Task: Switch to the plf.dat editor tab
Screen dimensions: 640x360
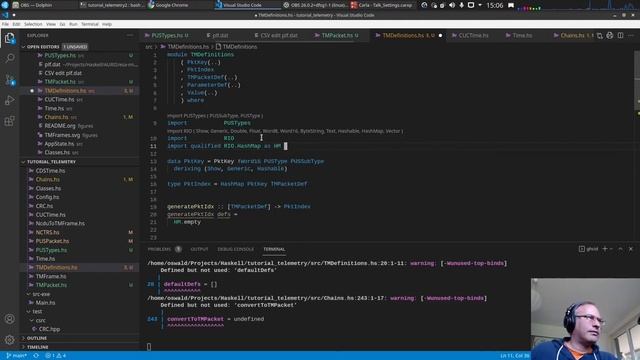Action: (220, 36)
